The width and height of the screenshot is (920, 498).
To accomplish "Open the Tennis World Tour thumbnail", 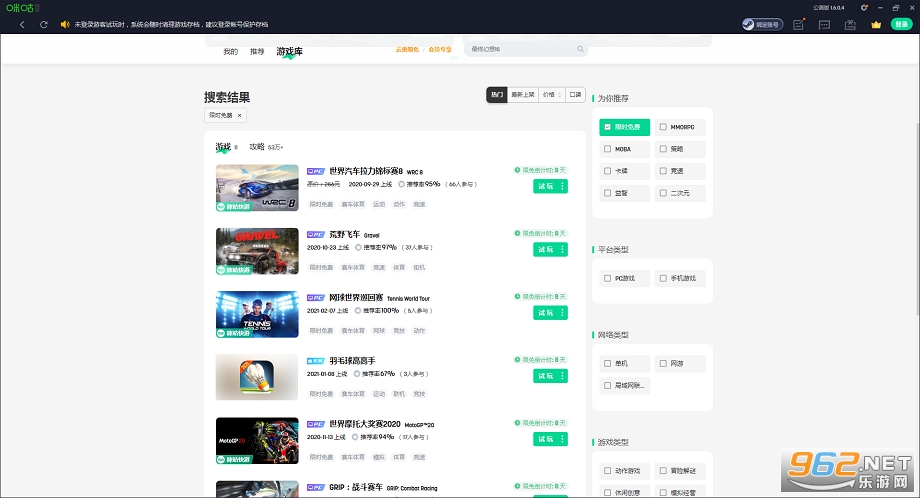I will pos(257,314).
